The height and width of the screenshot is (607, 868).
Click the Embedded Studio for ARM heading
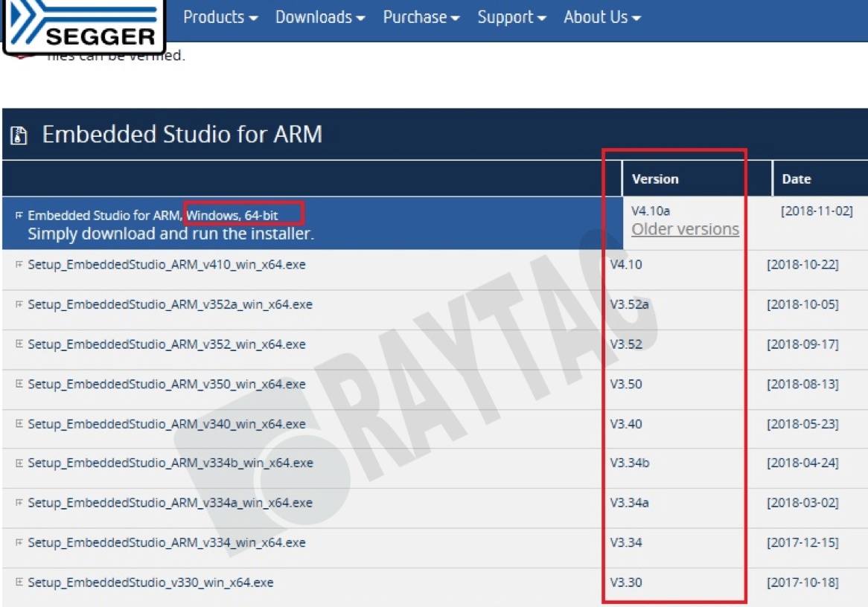click(x=182, y=135)
